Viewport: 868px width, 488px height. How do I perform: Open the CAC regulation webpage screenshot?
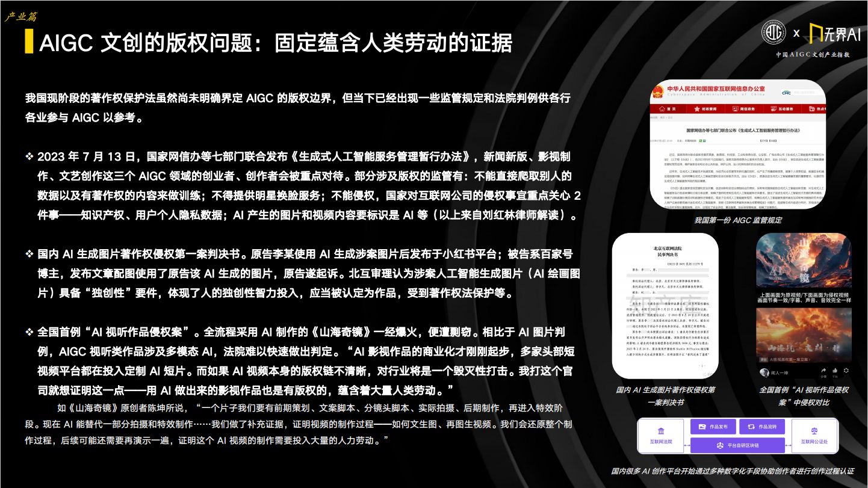[x=739, y=144]
